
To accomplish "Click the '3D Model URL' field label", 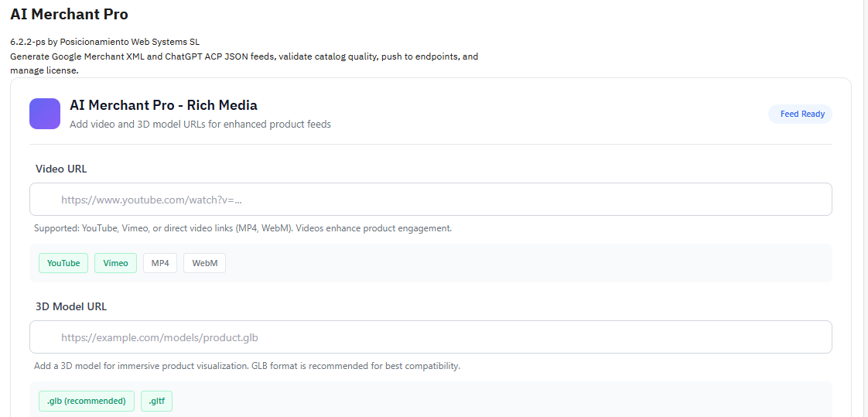I will 71,306.
